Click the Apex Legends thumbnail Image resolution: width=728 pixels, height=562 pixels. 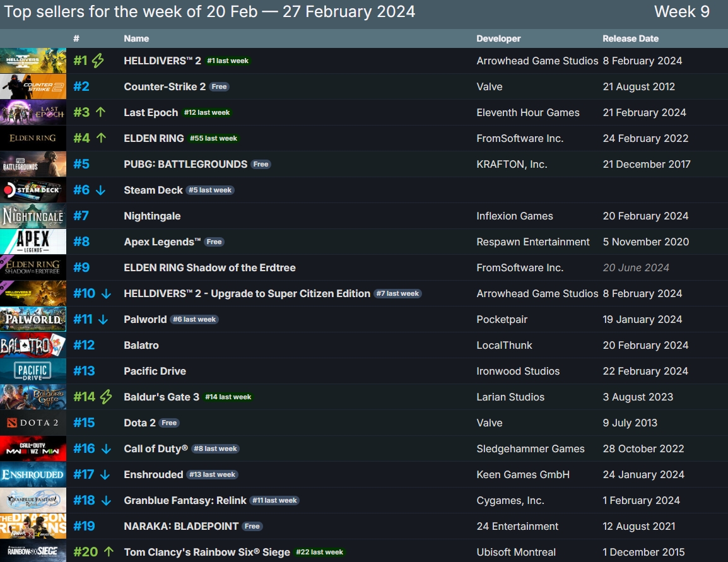point(33,242)
